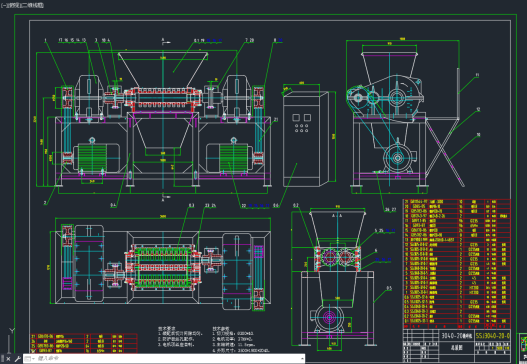This screenshot has height=364, width=527.
Task: Grab the command line grip handle
Action: (x=2, y=359)
